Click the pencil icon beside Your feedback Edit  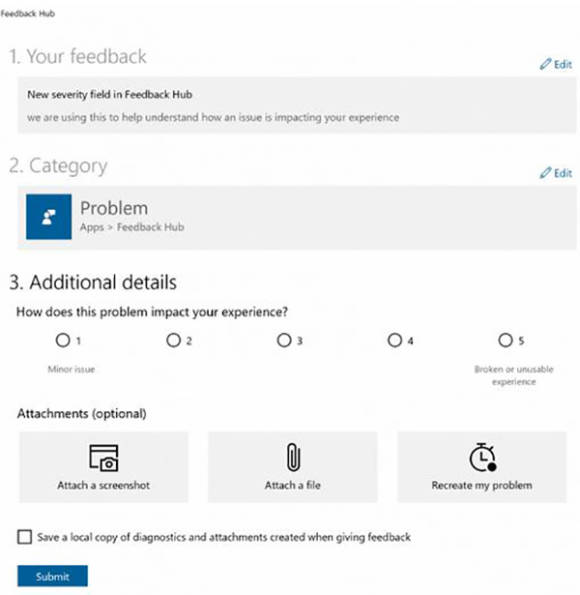545,64
